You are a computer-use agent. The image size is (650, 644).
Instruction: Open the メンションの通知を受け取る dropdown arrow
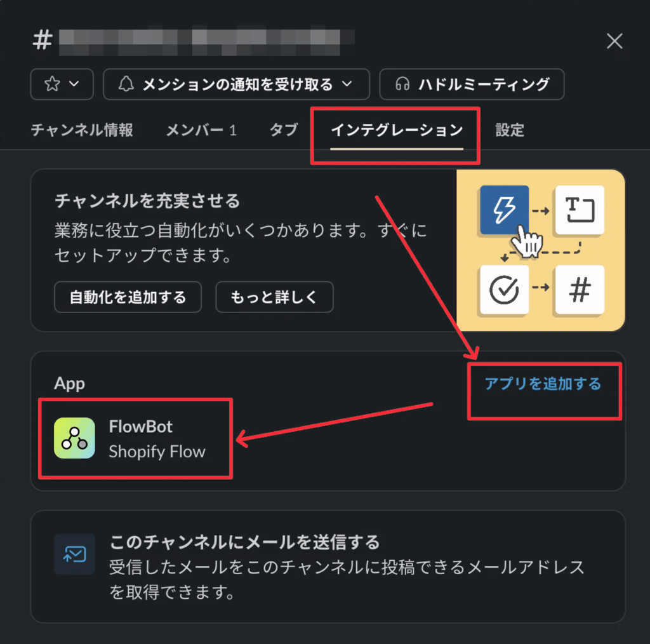point(347,84)
